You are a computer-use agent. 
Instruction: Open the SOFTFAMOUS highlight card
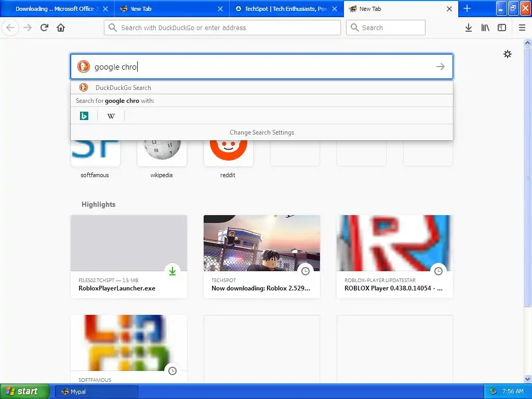pos(129,350)
